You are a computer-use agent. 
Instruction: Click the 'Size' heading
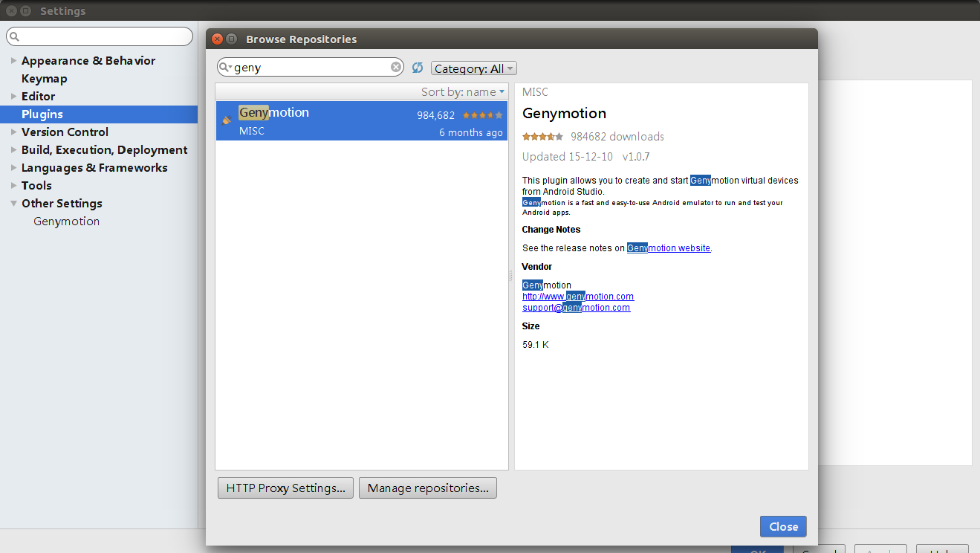pos(531,326)
